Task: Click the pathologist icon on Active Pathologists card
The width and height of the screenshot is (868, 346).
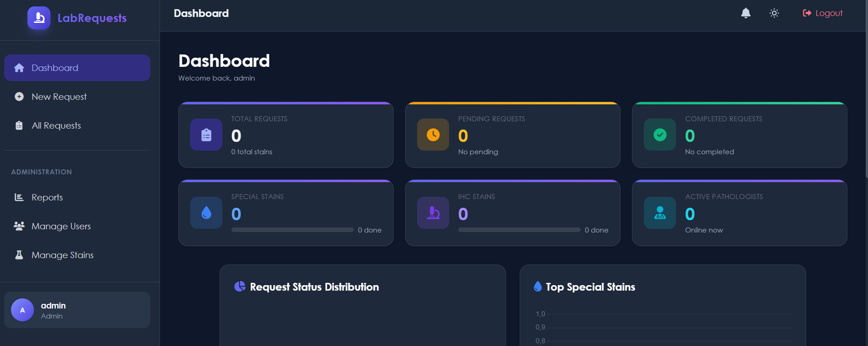Action: 659,212
